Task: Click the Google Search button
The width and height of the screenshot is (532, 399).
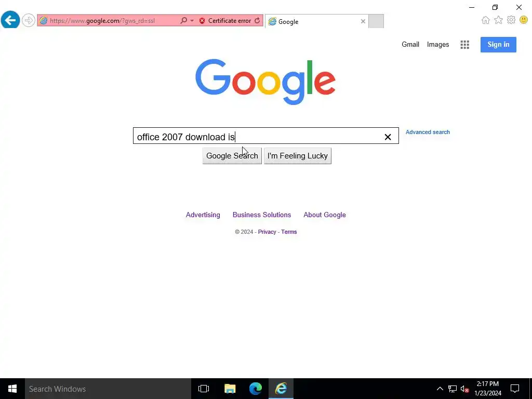Action: 232,156
